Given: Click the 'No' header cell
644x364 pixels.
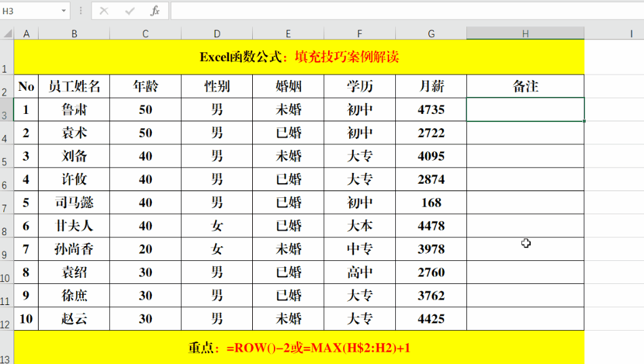Looking at the screenshot, I should [26, 86].
